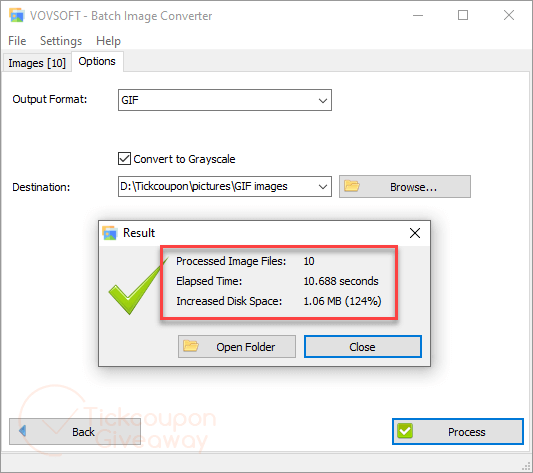Click the large green success checkmark
This screenshot has height=473, width=533.
click(x=138, y=287)
